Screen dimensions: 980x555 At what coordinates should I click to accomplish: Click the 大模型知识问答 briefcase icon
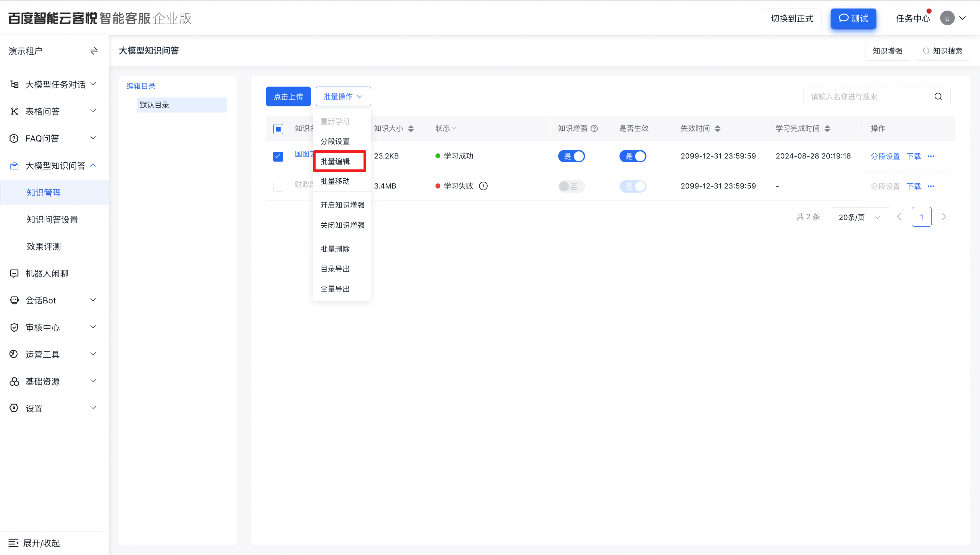tap(14, 165)
